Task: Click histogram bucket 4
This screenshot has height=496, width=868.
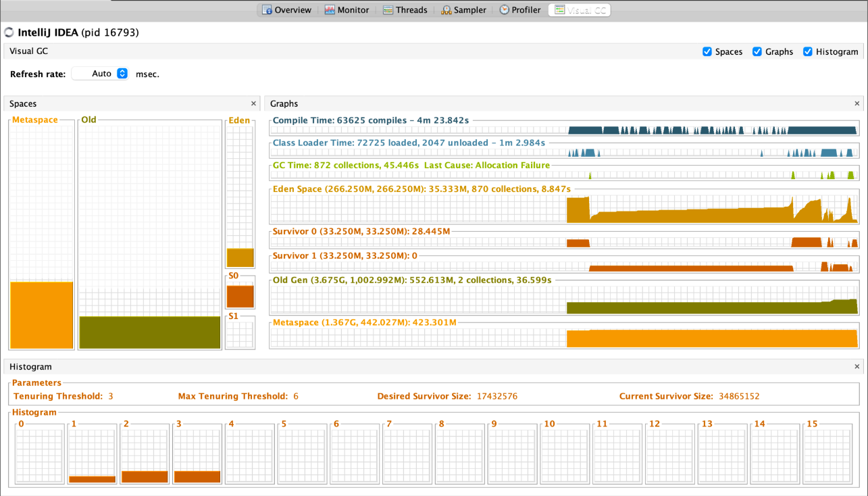Action: tap(250, 454)
